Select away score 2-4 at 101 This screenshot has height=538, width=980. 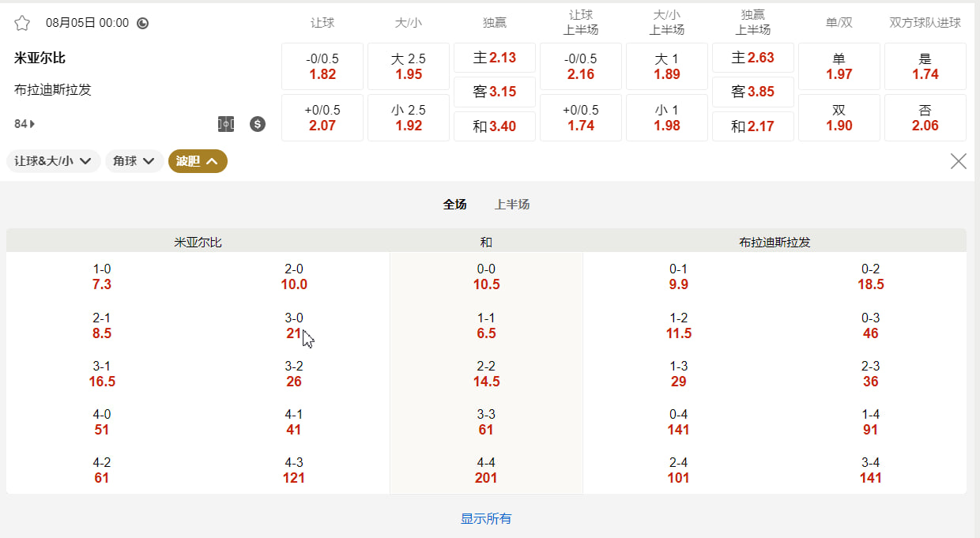(678, 470)
